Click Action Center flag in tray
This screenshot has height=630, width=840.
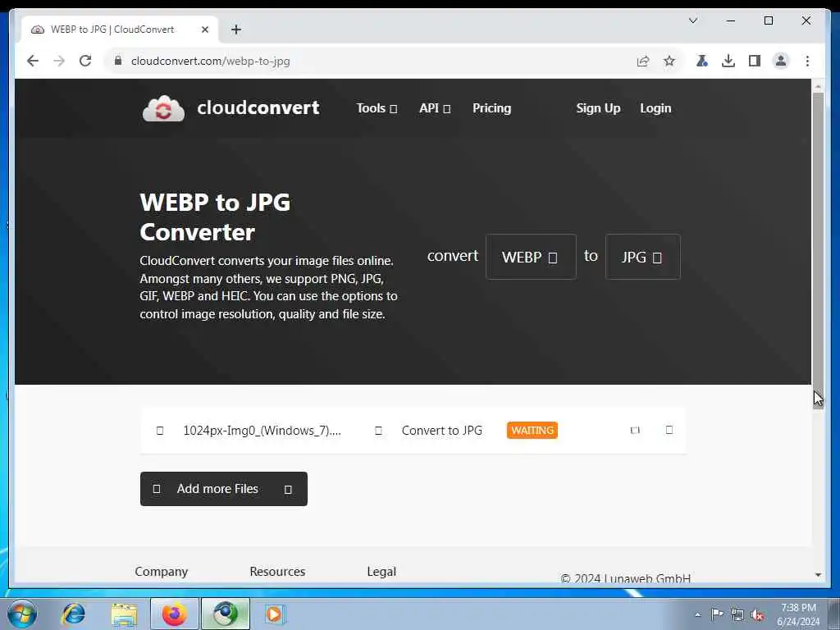(x=717, y=614)
